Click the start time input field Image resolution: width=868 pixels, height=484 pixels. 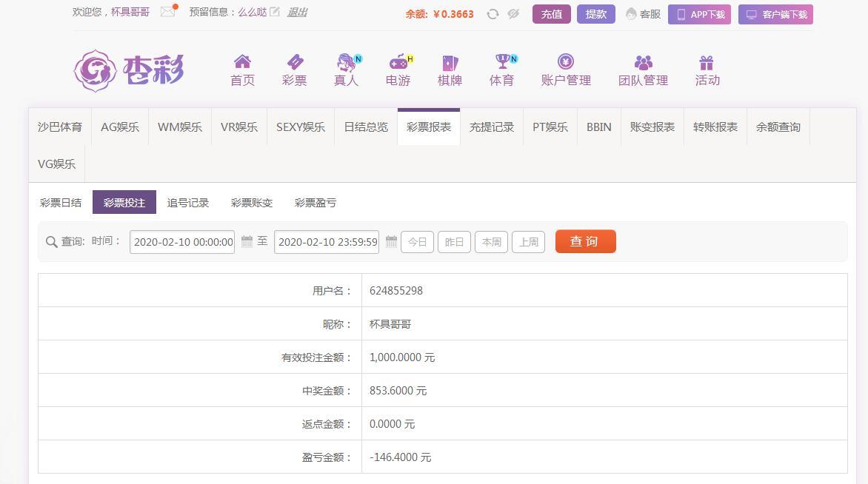pyautogui.click(x=182, y=242)
